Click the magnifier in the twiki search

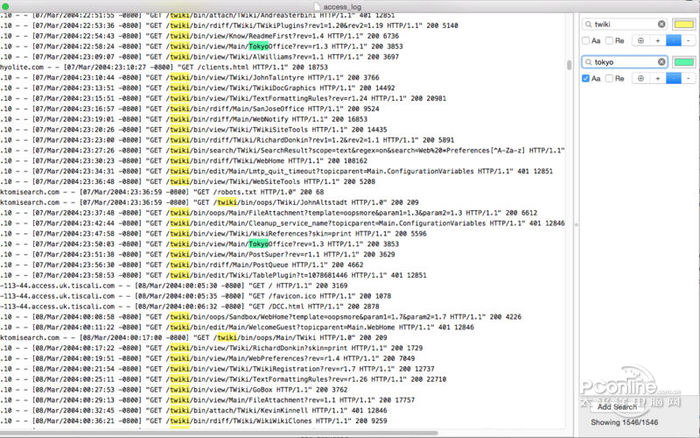[x=588, y=24]
